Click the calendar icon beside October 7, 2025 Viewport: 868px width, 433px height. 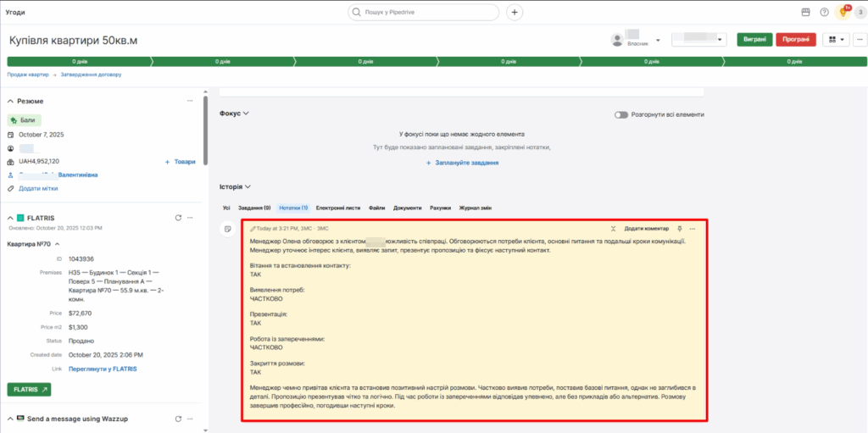(x=10, y=135)
